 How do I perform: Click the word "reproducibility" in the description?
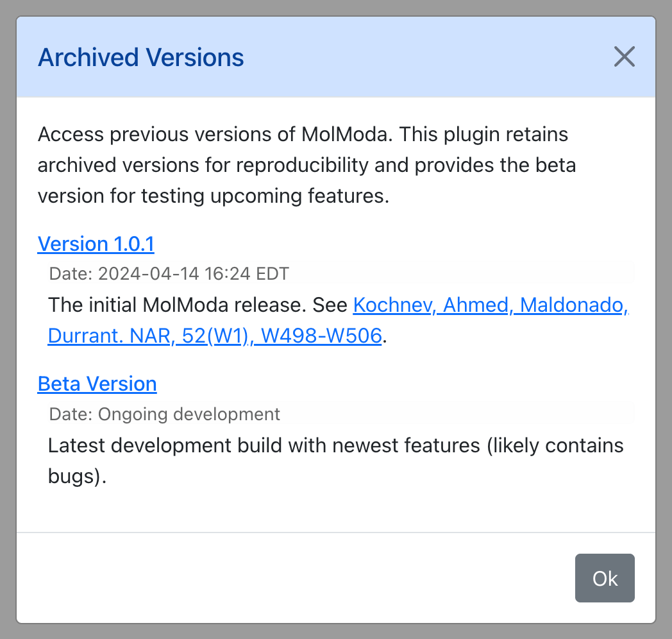pyautogui.click(x=302, y=166)
